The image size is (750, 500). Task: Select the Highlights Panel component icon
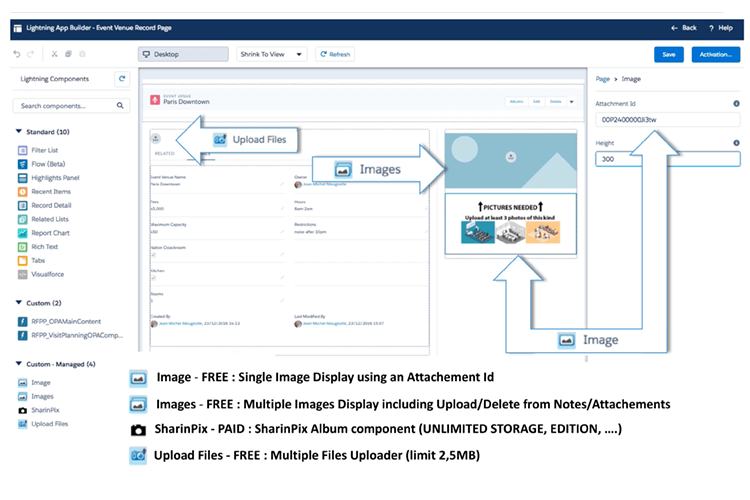[22, 178]
